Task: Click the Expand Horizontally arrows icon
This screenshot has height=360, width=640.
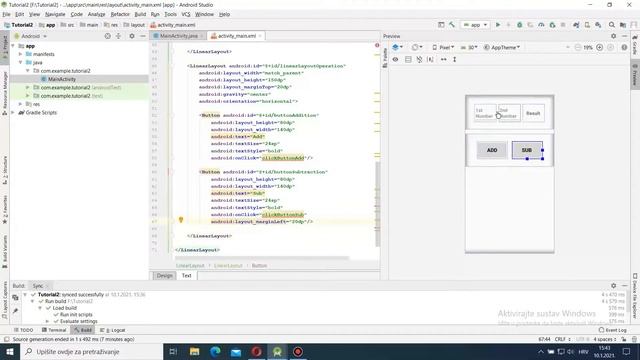Action: 443,59
